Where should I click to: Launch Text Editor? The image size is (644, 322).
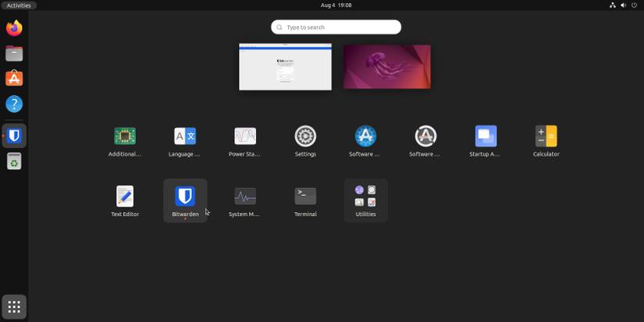click(x=125, y=200)
